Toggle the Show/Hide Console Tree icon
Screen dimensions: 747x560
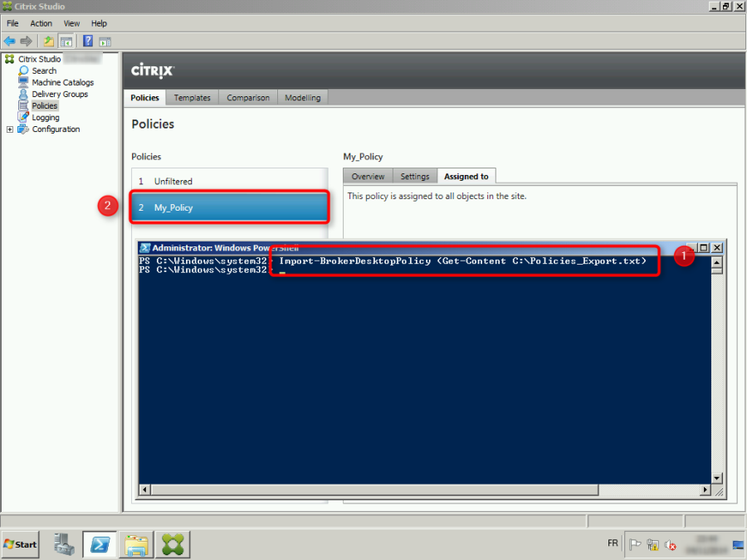point(66,42)
